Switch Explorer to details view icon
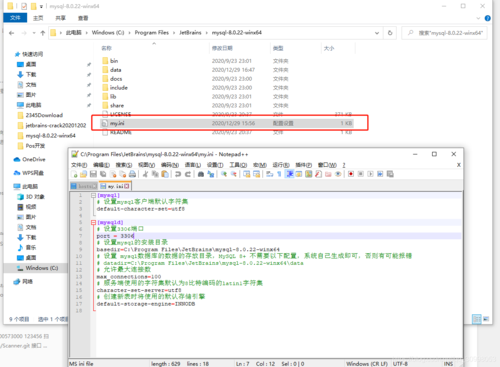500x367 pixels. (x=477, y=319)
